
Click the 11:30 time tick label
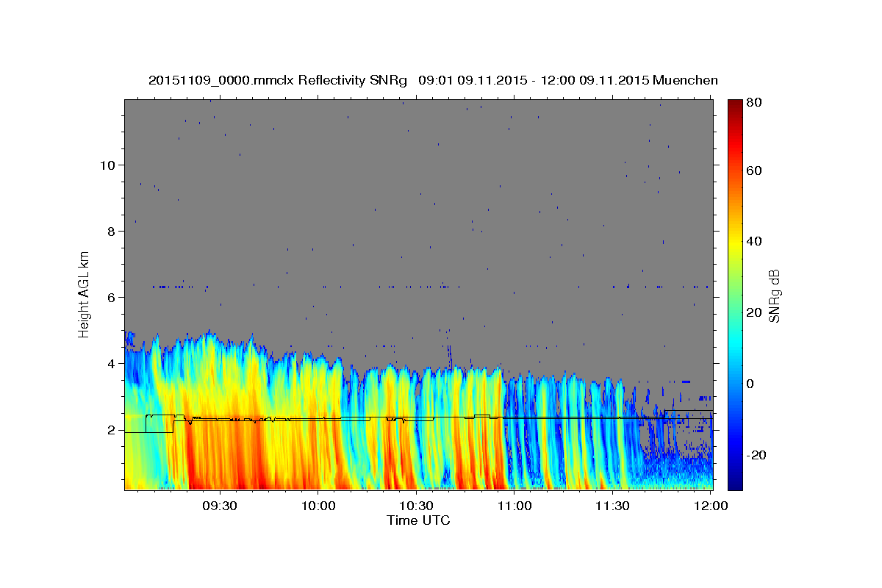(x=612, y=506)
